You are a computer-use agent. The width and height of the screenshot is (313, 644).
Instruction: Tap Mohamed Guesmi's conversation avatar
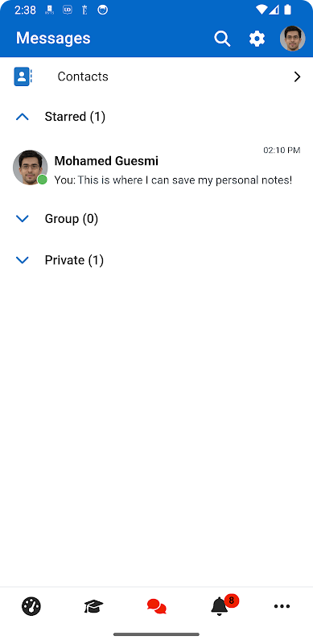tap(31, 167)
